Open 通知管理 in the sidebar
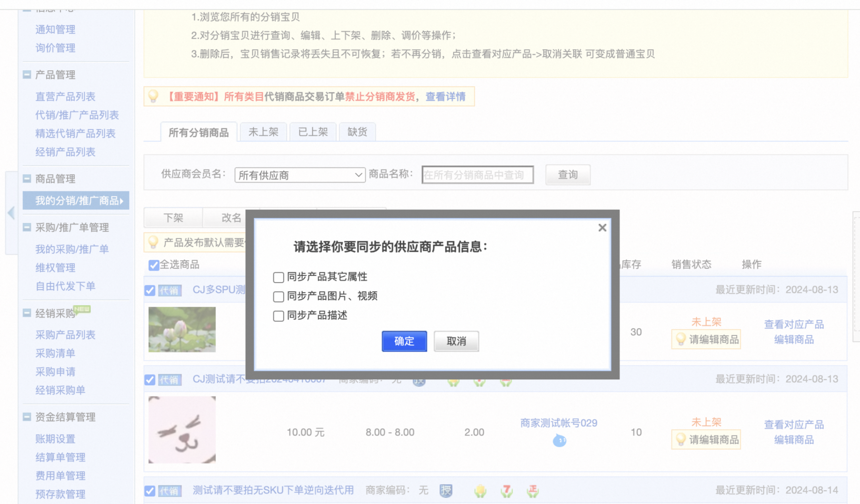This screenshot has height=504, width=860. coord(55,29)
